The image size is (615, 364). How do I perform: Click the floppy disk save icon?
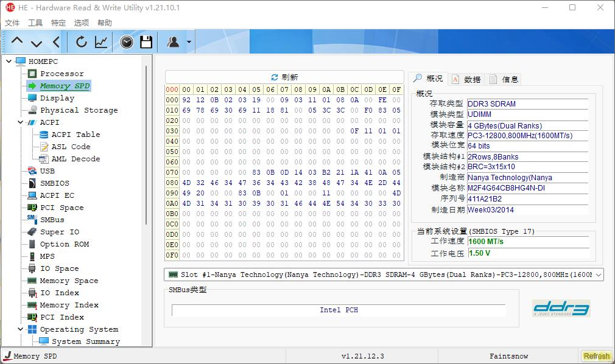[x=146, y=42]
